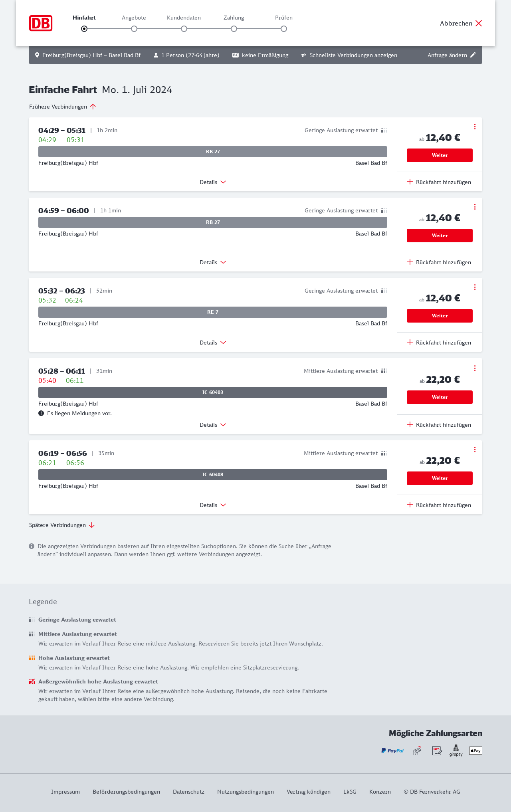Select the Angebote progress step circle

(x=134, y=29)
